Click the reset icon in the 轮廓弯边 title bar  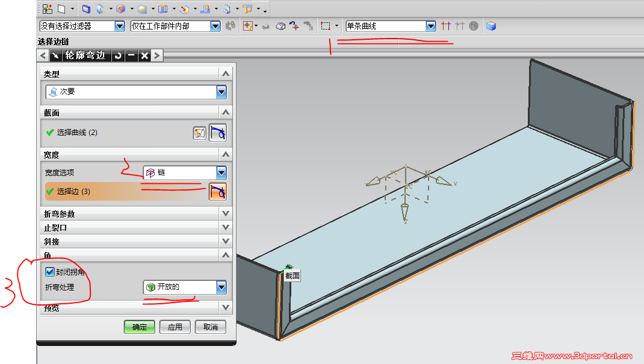point(118,55)
